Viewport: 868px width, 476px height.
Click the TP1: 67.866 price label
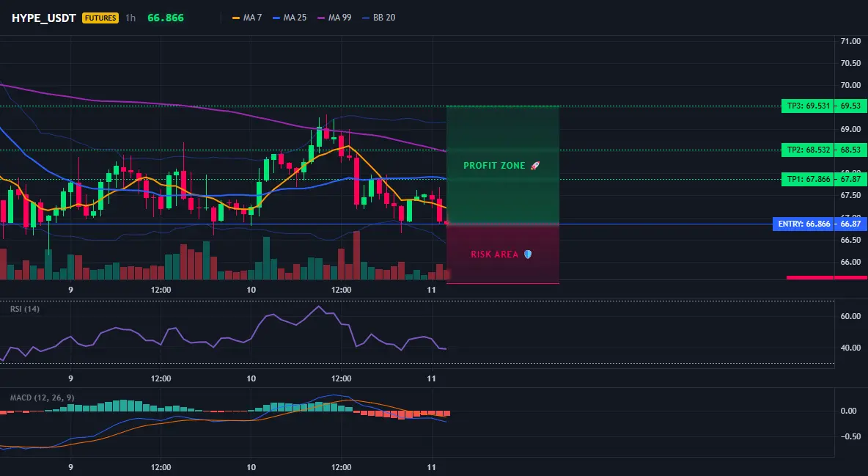[x=806, y=179]
